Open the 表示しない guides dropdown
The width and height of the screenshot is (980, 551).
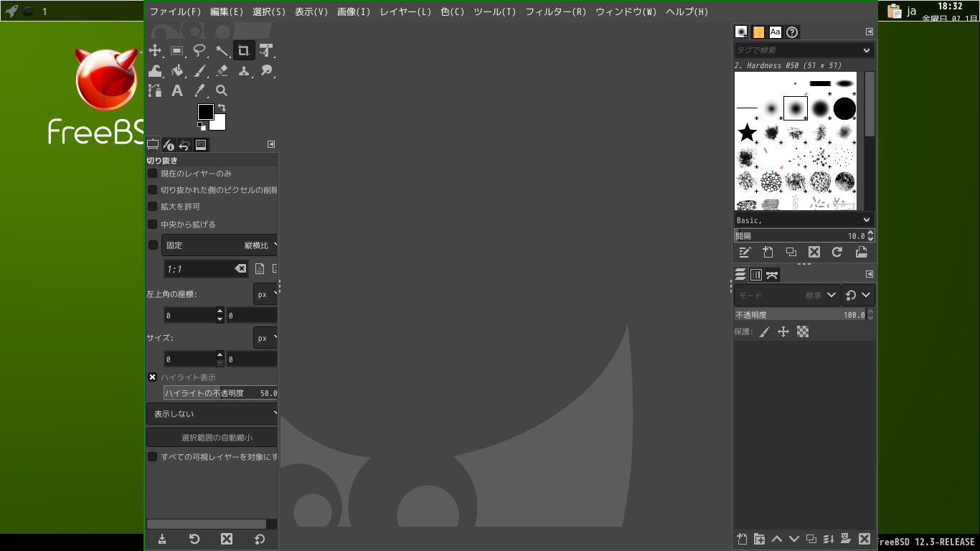point(212,414)
